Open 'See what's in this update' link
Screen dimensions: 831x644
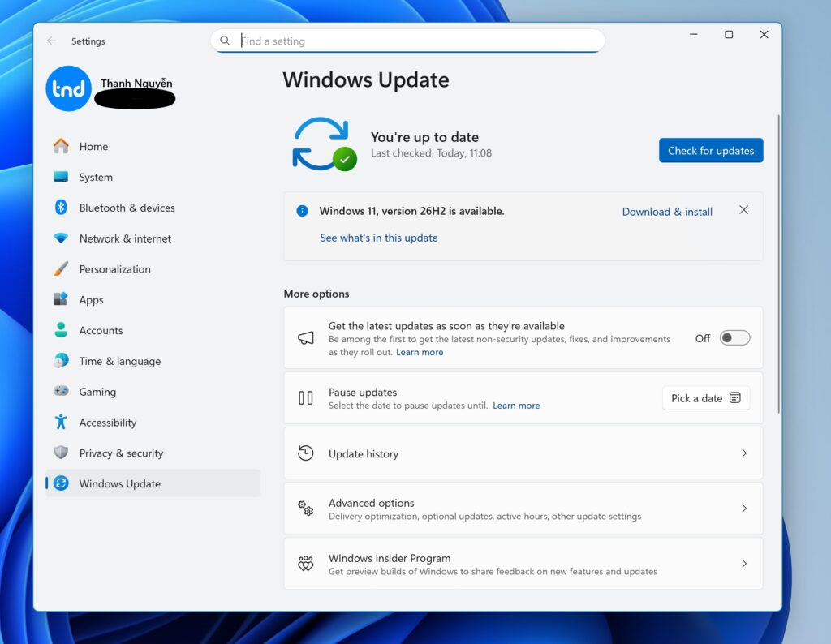tap(379, 238)
